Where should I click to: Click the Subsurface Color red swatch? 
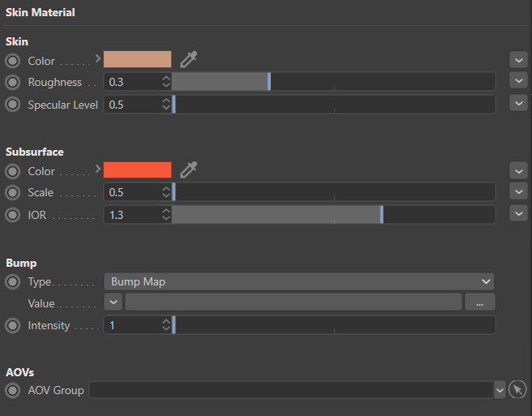tap(137, 169)
